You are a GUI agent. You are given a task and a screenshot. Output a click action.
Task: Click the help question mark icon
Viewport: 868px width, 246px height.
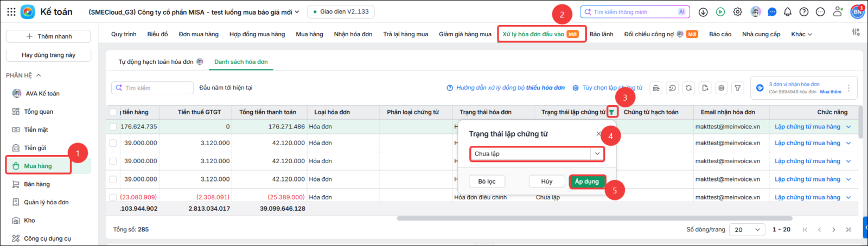tap(804, 12)
